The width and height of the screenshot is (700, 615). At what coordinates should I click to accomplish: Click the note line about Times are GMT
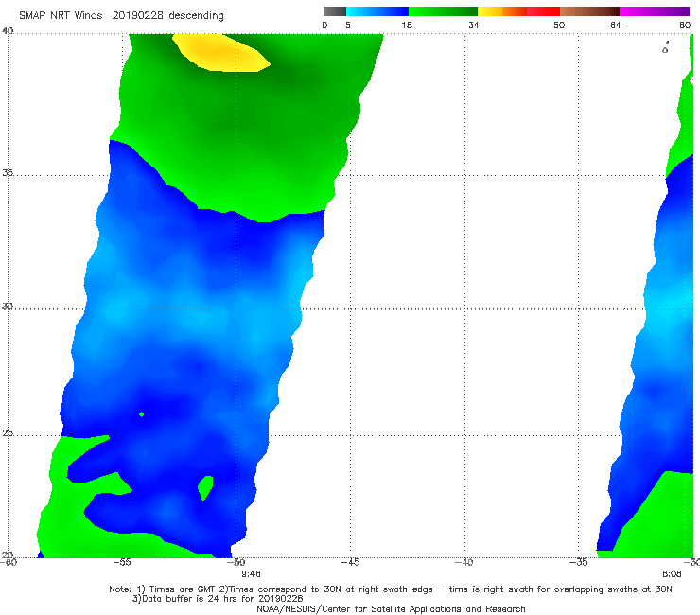click(x=390, y=589)
